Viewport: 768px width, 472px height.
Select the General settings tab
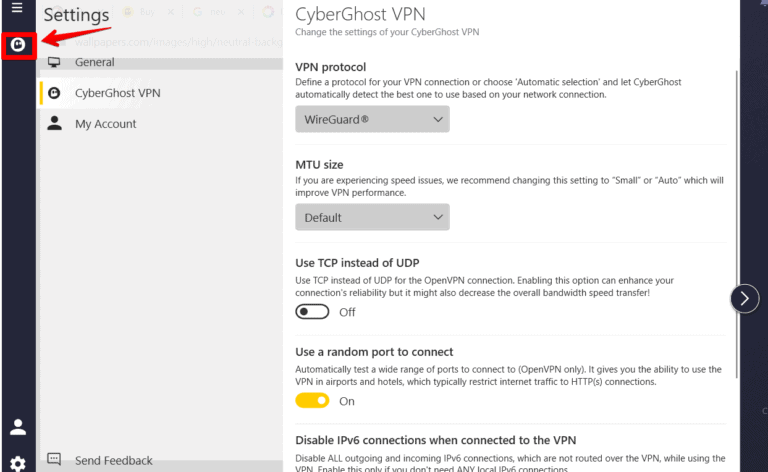tap(95, 63)
